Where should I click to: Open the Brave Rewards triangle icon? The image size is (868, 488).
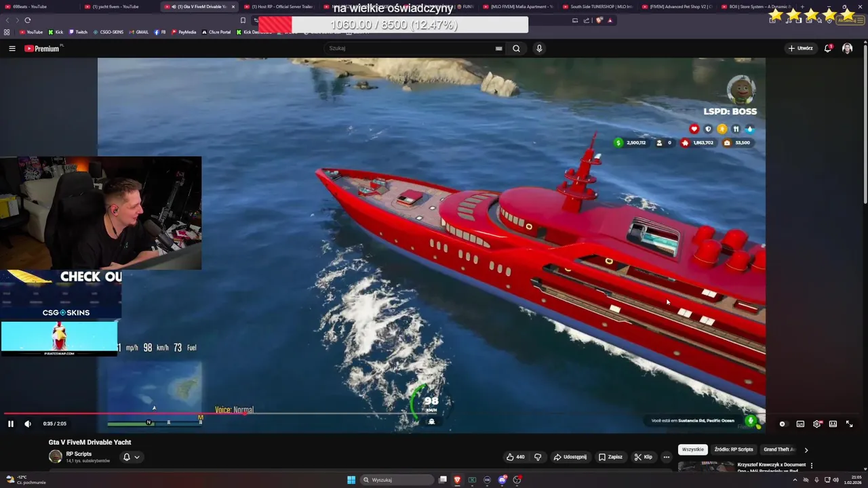click(x=610, y=20)
